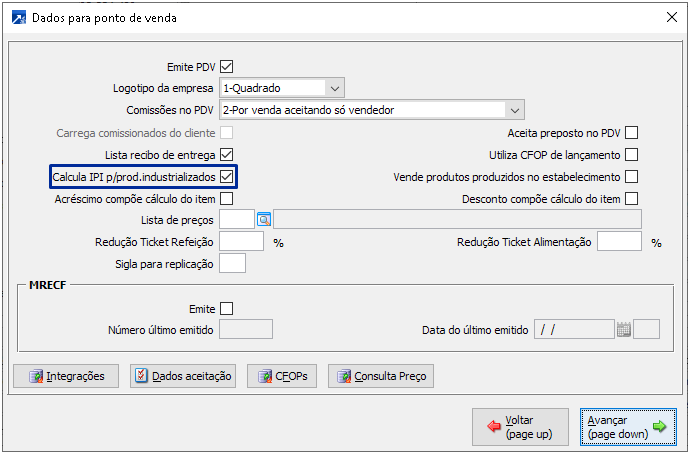Uncheck Lista recibo de entrega
This screenshot has height=455, width=691.
pos(227,155)
